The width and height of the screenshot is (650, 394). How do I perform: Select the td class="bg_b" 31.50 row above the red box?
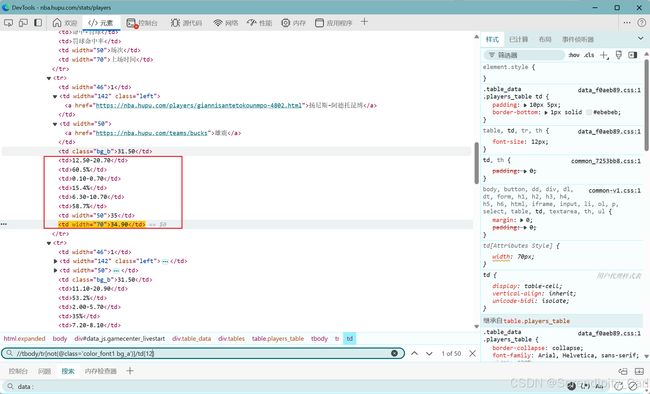105,151
